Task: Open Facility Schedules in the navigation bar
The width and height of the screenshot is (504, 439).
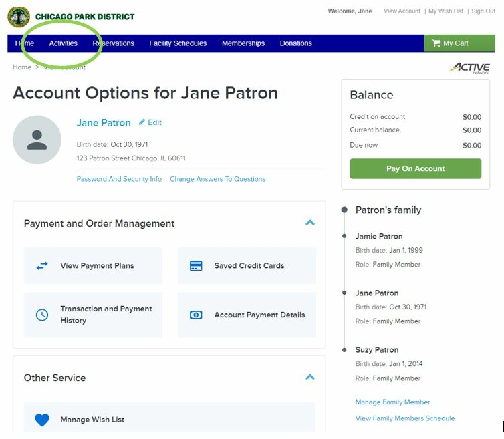Action: coord(178,43)
